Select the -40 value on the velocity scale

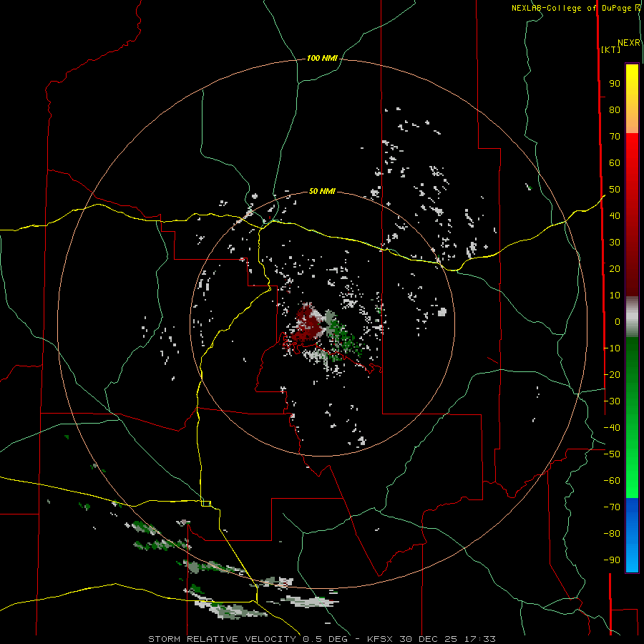612,428
